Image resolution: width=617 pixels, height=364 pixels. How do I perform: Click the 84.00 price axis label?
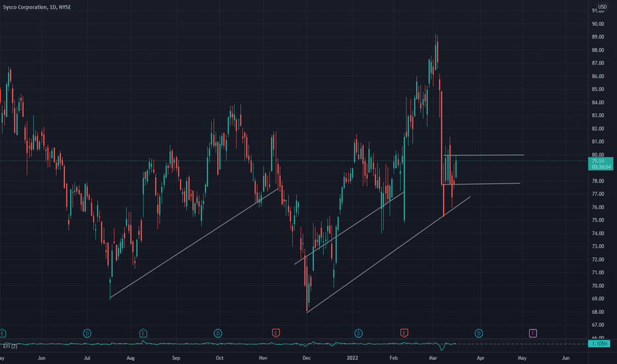tap(598, 103)
